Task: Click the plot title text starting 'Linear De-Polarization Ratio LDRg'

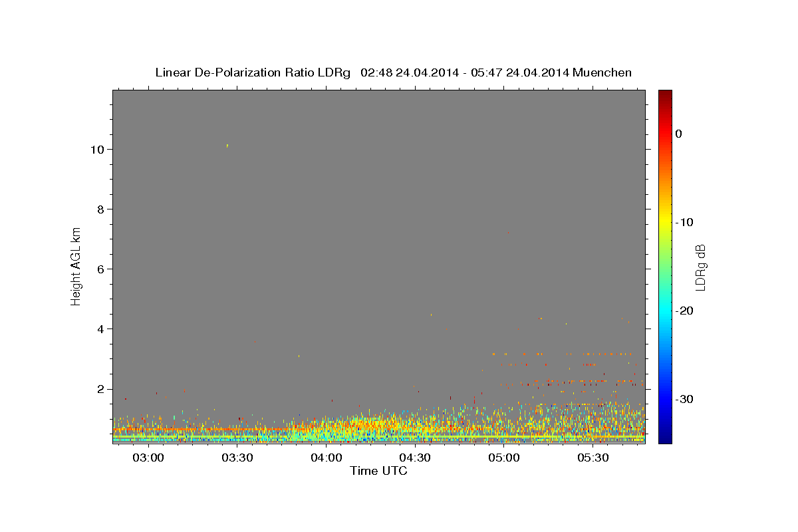Action: [393, 72]
